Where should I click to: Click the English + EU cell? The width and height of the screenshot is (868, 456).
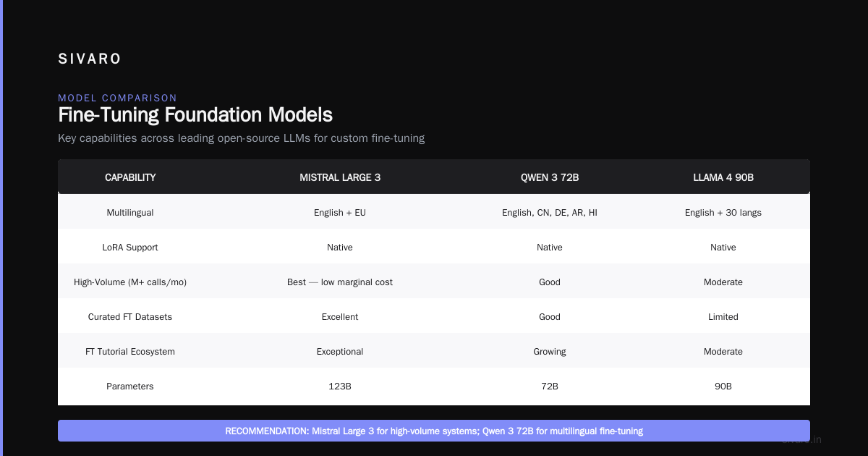coord(340,213)
